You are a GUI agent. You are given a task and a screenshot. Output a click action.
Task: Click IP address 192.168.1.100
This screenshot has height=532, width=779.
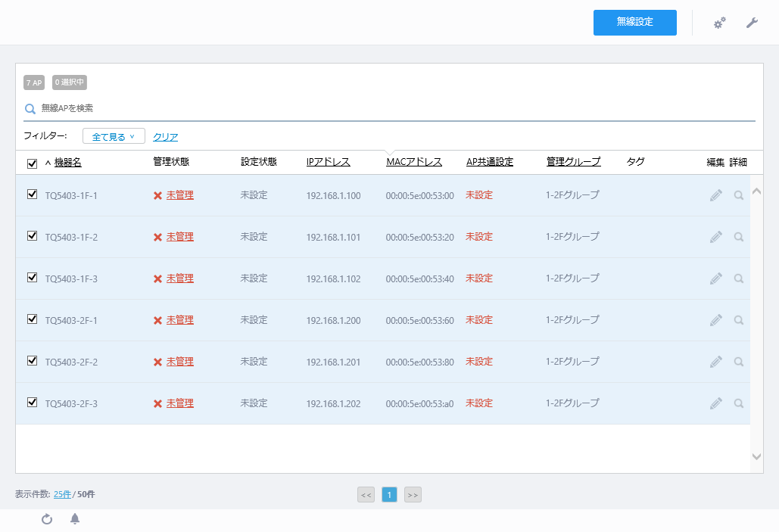333,196
